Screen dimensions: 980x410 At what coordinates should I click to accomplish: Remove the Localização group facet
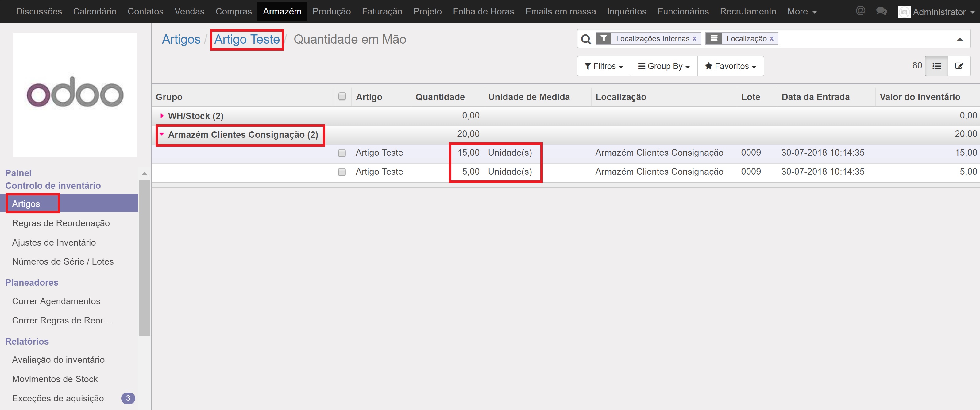pos(772,38)
